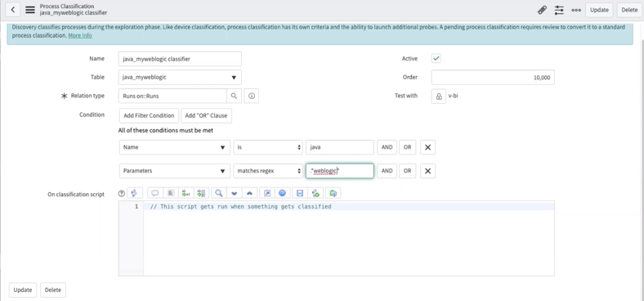Image resolution: width=644 pixels, height=301 pixels.
Task: Change the 'matches regex' operator dropdown
Action: tap(268, 171)
